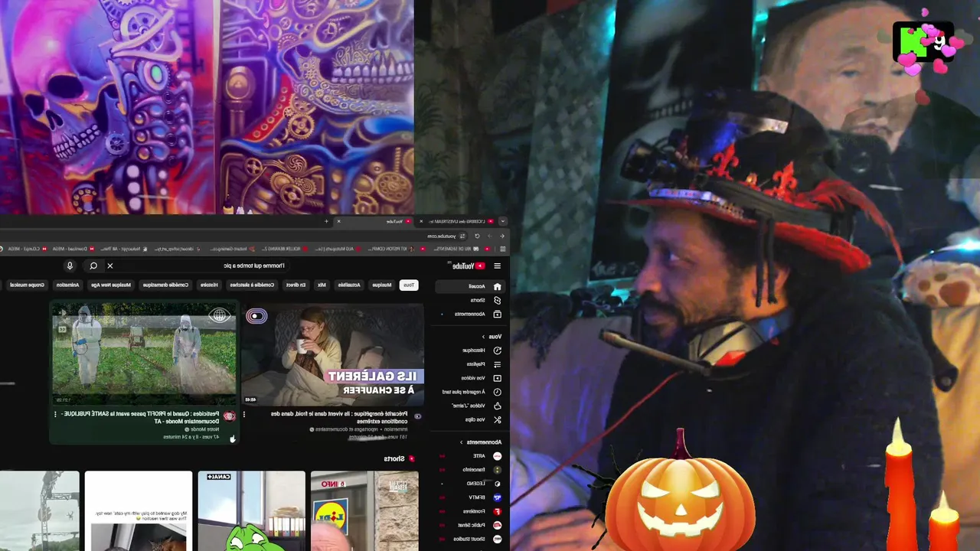Open BFMTV channel subscription
Screen dimensions: 980x551
[469, 497]
